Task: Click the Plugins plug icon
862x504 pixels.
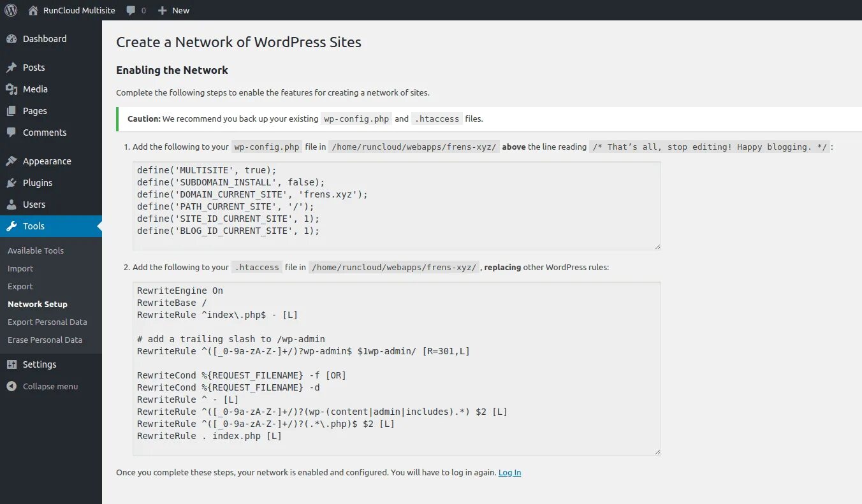Action: pyautogui.click(x=11, y=183)
